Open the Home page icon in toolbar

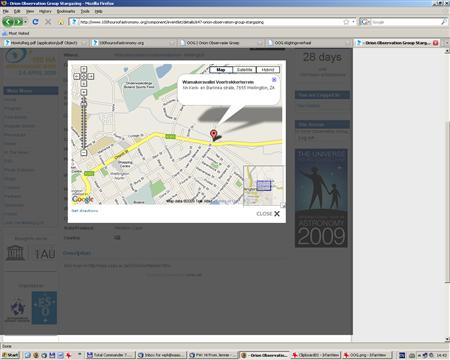coord(61,22)
